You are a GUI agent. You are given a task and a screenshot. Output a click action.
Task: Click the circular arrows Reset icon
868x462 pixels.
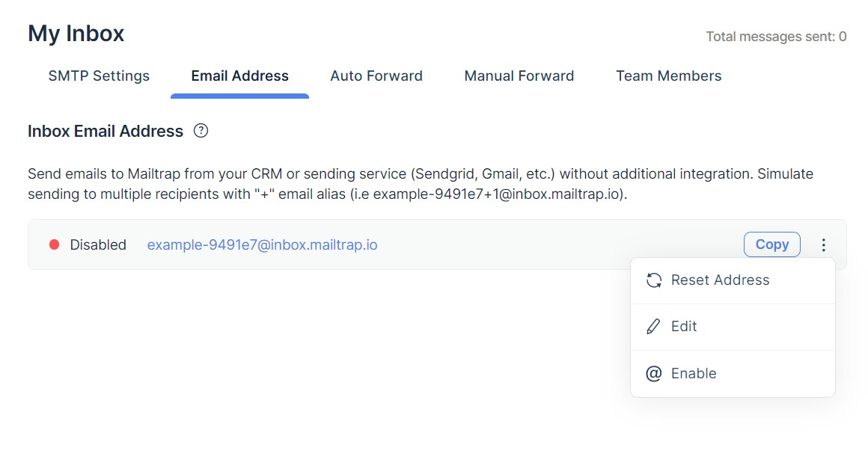653,280
